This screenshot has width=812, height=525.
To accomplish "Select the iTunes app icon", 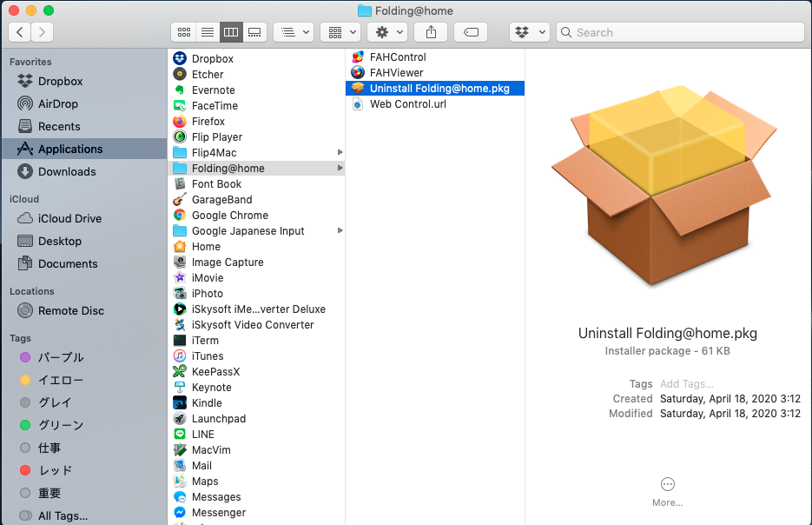I will tap(180, 356).
